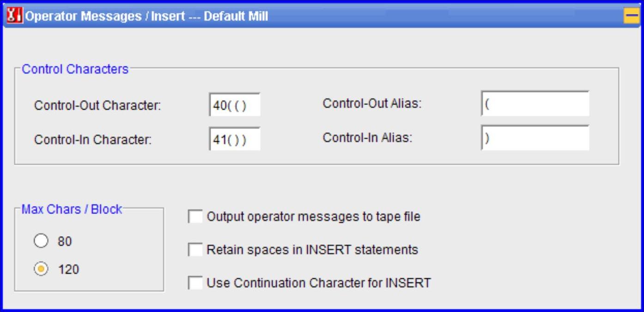Click the Max Chars / Block group heading

(72, 209)
